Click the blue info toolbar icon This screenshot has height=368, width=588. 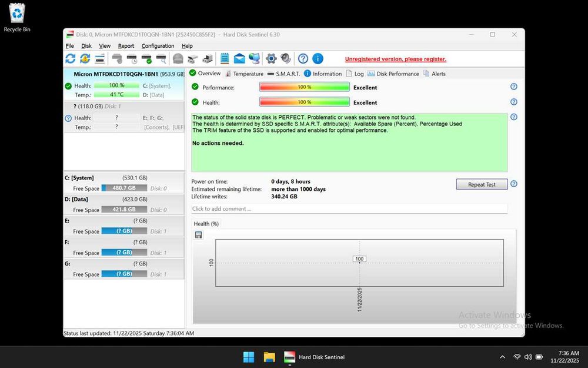[318, 58]
